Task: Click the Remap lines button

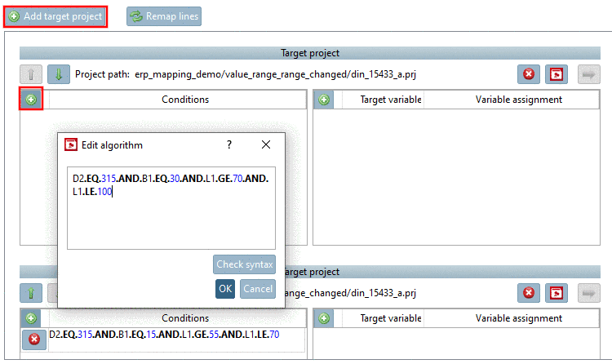Action: 164,16
